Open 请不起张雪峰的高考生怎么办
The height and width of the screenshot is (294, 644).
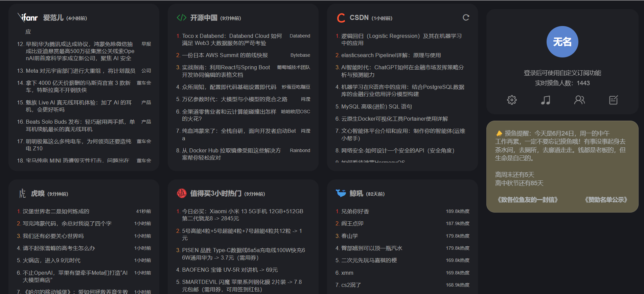tap(59, 248)
